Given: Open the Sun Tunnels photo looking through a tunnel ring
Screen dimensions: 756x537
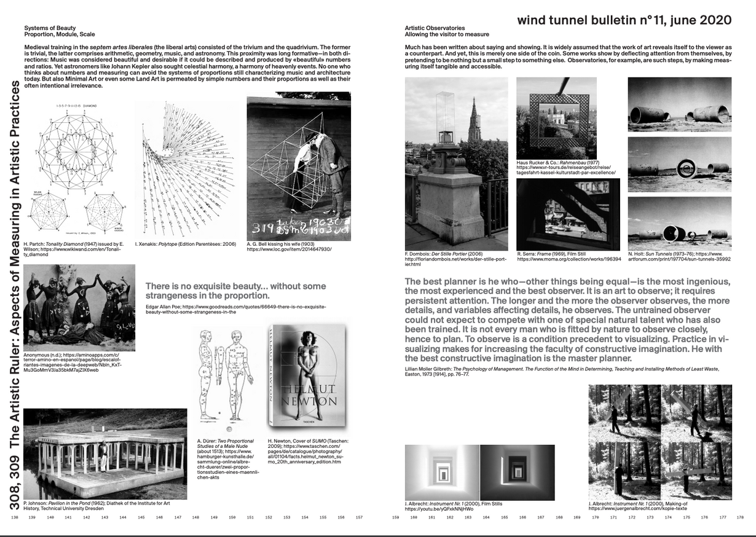Looking at the screenshot, I should coord(679,165).
